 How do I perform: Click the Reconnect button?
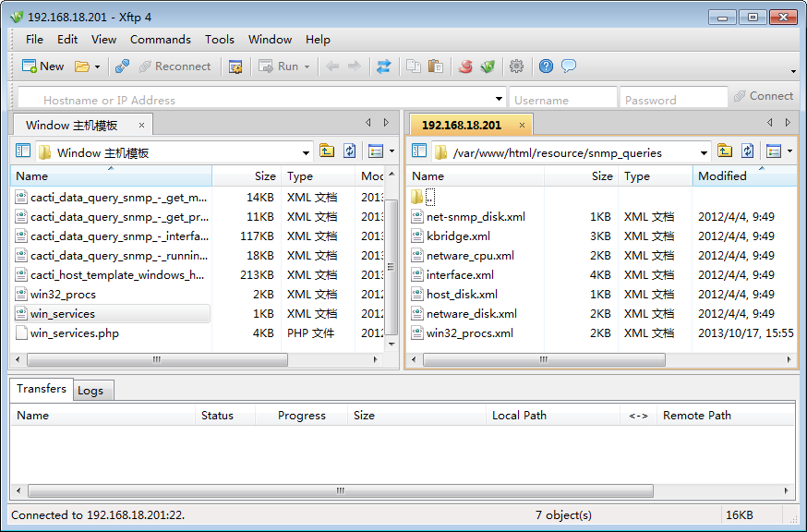(175, 66)
